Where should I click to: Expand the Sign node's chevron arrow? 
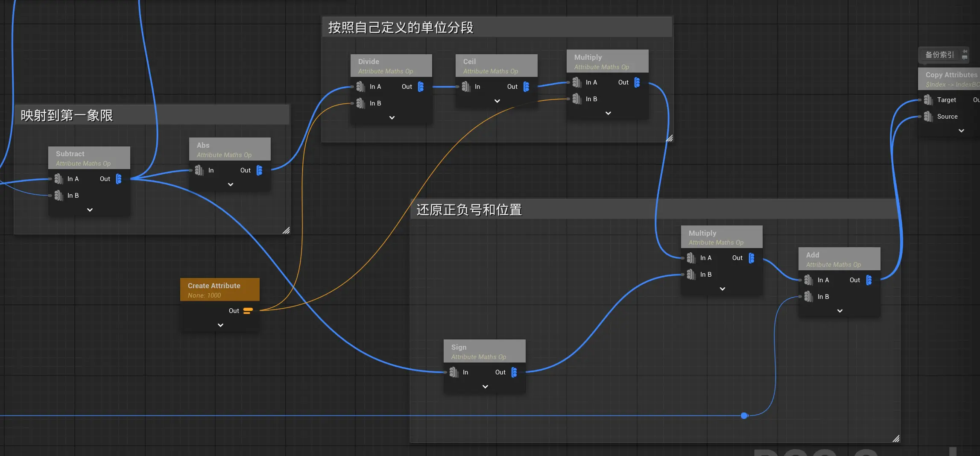point(485,387)
